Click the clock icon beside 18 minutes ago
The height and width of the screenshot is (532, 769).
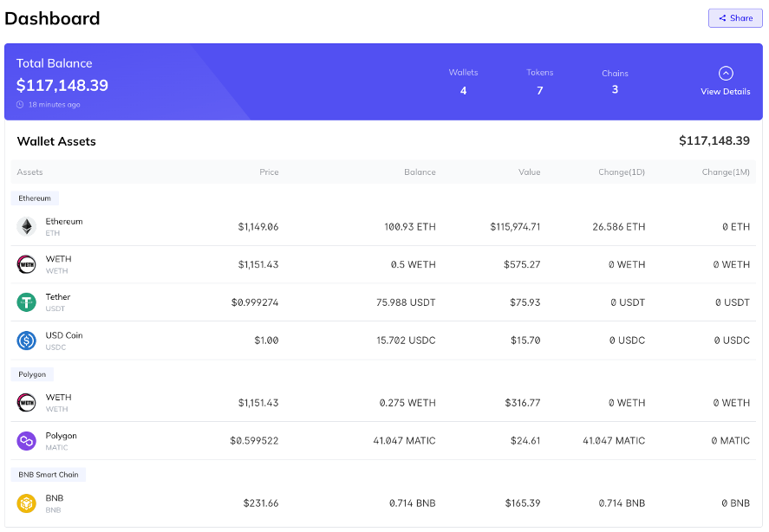[20, 105]
